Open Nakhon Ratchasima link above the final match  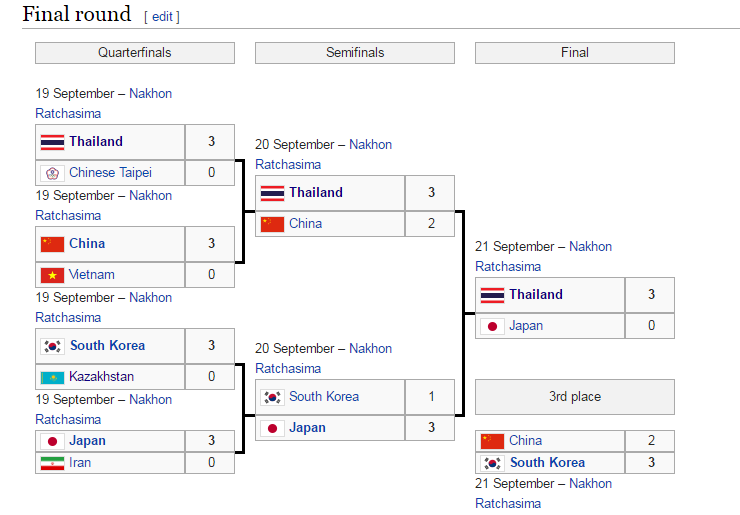click(543, 256)
